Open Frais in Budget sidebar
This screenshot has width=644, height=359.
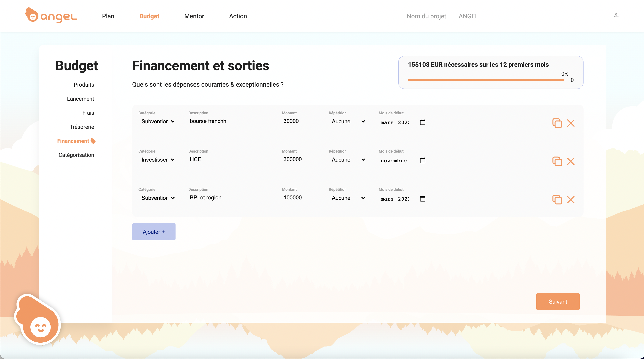[x=88, y=113]
